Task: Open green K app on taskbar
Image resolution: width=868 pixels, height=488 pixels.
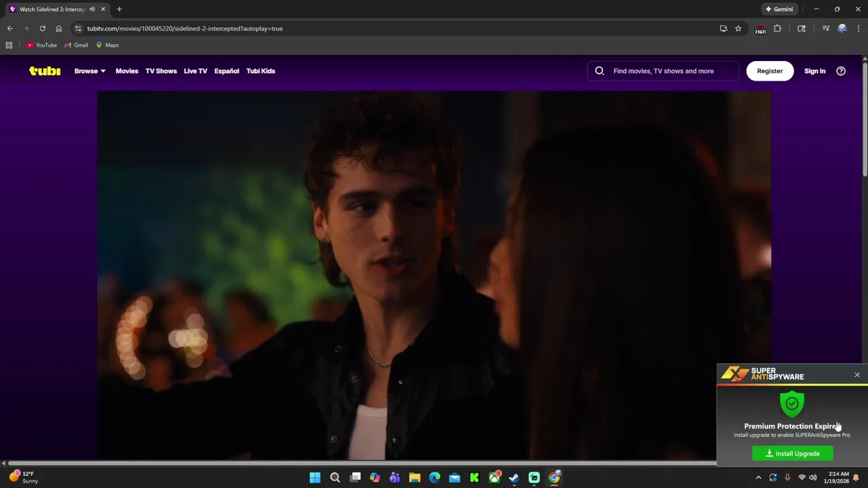Action: pyautogui.click(x=475, y=478)
